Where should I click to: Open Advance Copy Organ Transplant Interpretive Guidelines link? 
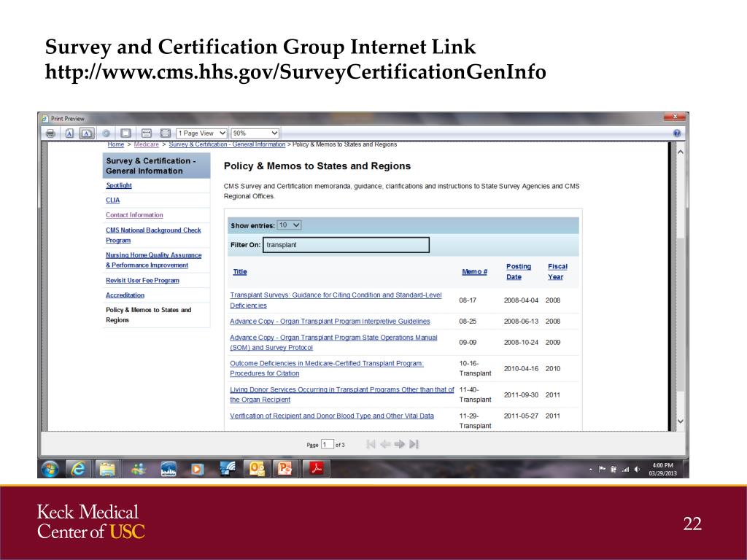330,322
